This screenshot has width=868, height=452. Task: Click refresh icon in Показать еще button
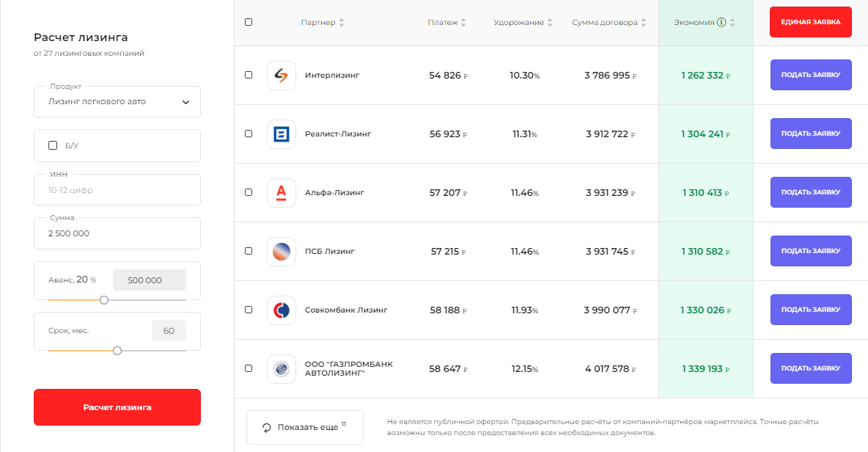click(267, 428)
